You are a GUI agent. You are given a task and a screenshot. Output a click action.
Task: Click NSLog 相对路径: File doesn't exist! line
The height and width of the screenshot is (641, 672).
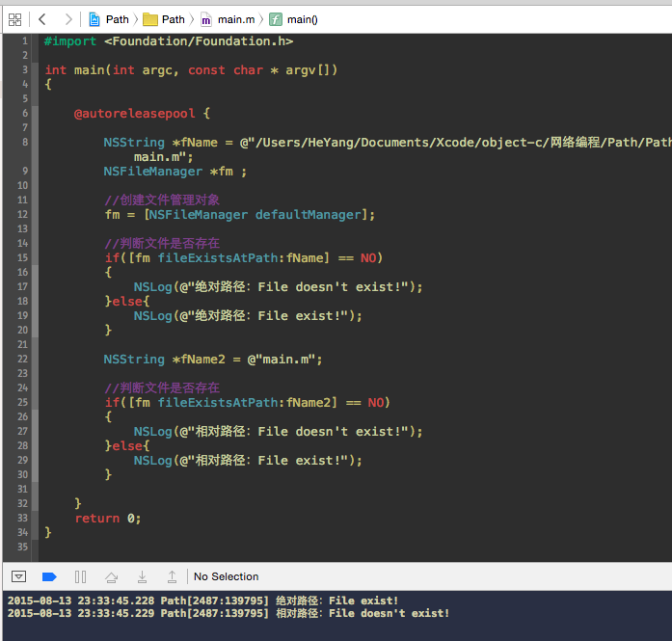278,431
